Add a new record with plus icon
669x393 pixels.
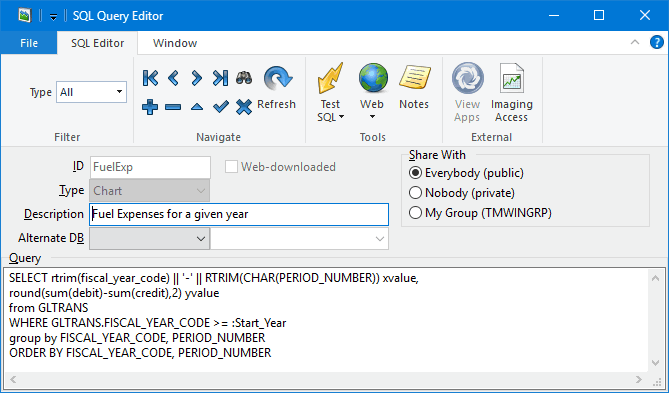pos(150,107)
